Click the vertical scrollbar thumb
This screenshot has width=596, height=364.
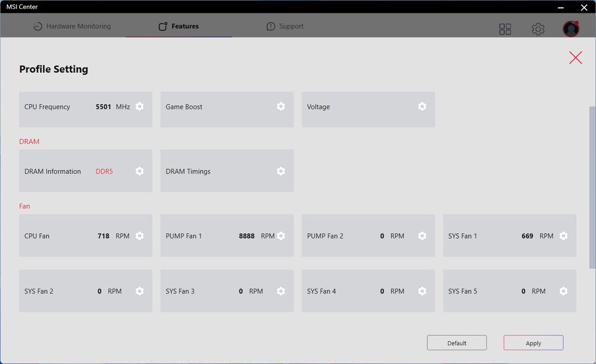tap(592, 187)
